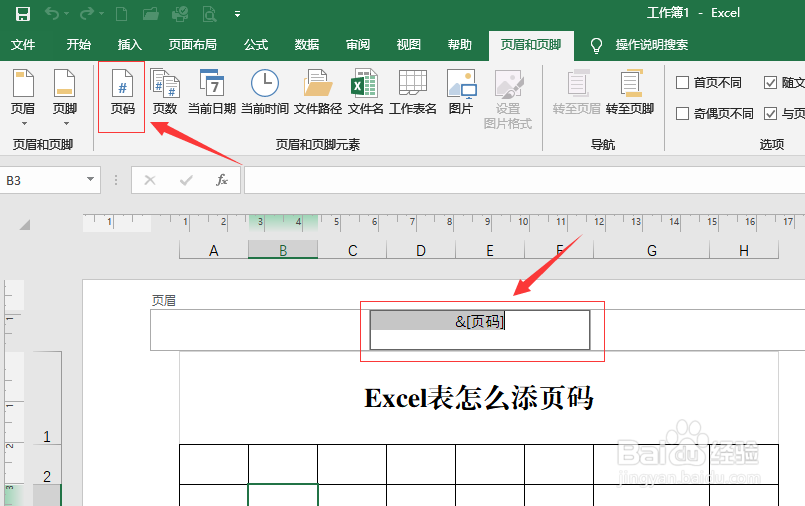Click the title text Excel表怎么添页码

(x=478, y=398)
